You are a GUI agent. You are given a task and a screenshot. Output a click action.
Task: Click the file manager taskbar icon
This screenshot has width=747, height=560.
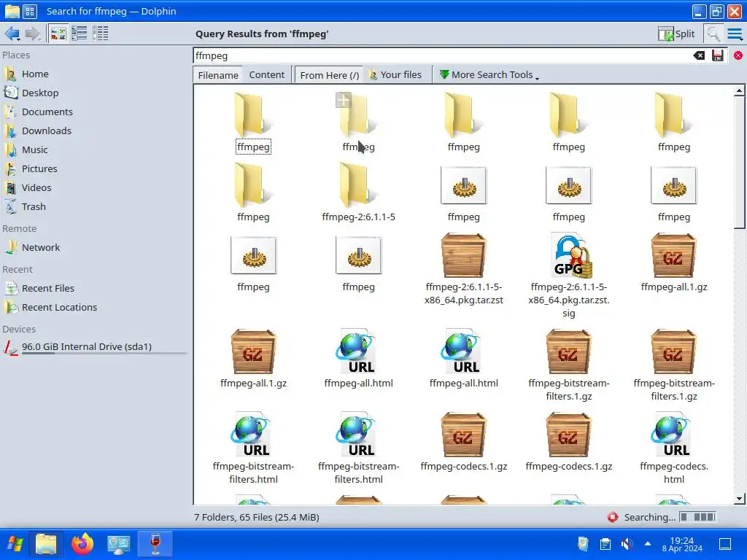(x=46, y=544)
